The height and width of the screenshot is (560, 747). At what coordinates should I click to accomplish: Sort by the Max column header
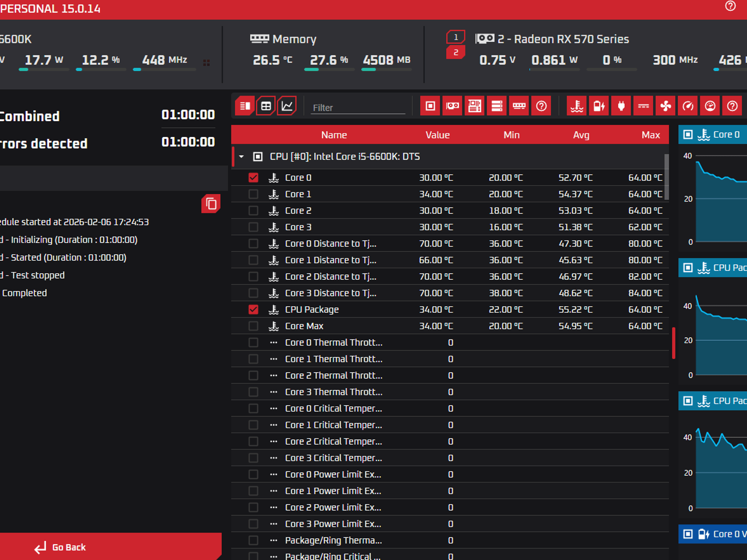click(651, 135)
